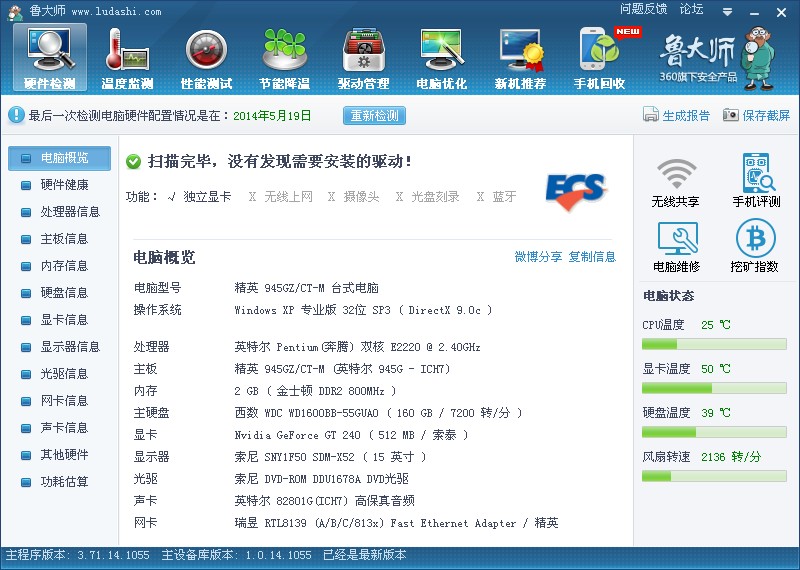Click the blue exclamation info icon

click(16, 115)
